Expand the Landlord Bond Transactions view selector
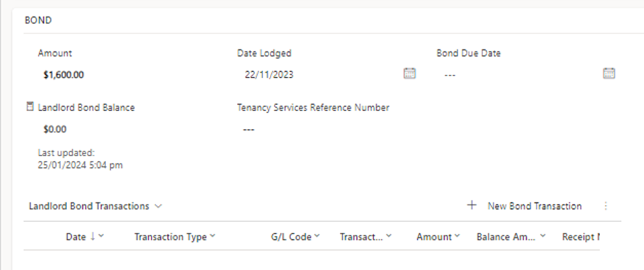Screen dimensions: 644x270 pyautogui.click(x=158, y=206)
